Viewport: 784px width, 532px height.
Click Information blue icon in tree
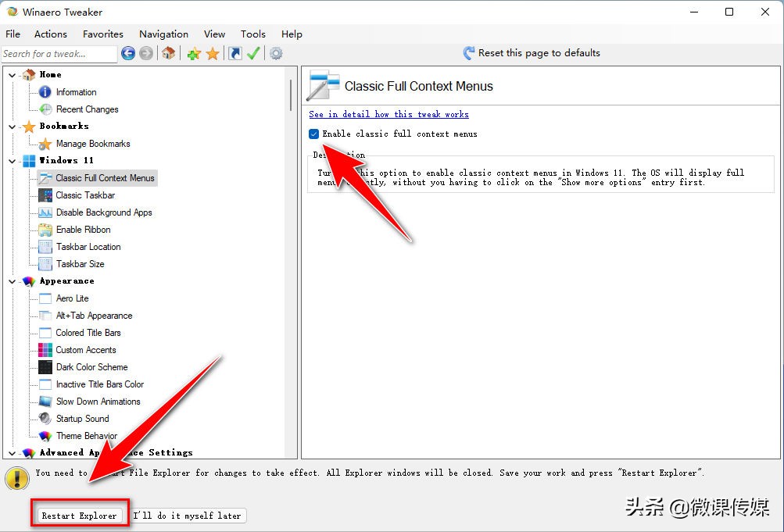click(x=45, y=92)
